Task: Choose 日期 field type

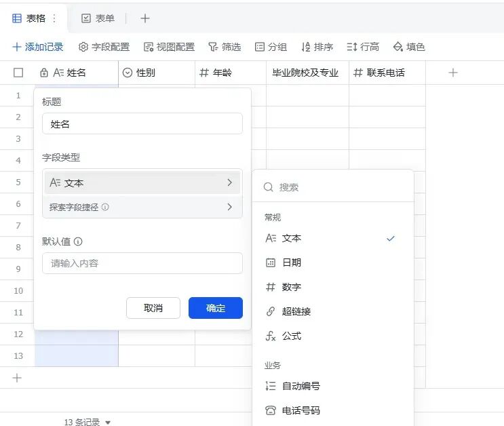Action: click(333, 263)
